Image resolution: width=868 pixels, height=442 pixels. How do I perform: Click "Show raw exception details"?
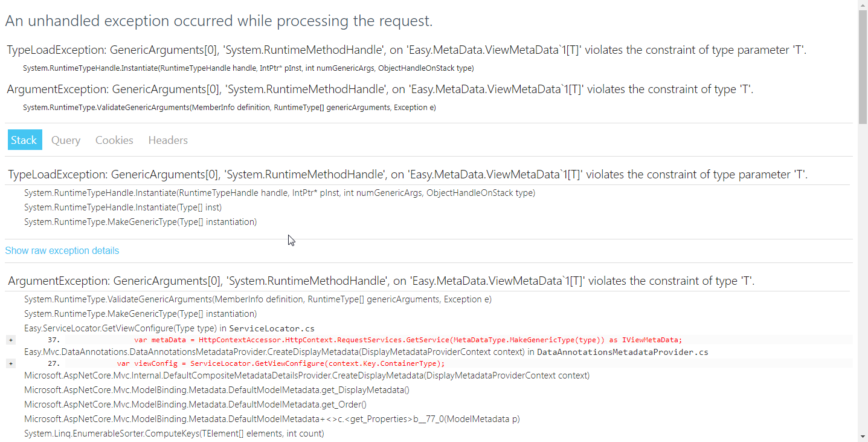coord(62,250)
